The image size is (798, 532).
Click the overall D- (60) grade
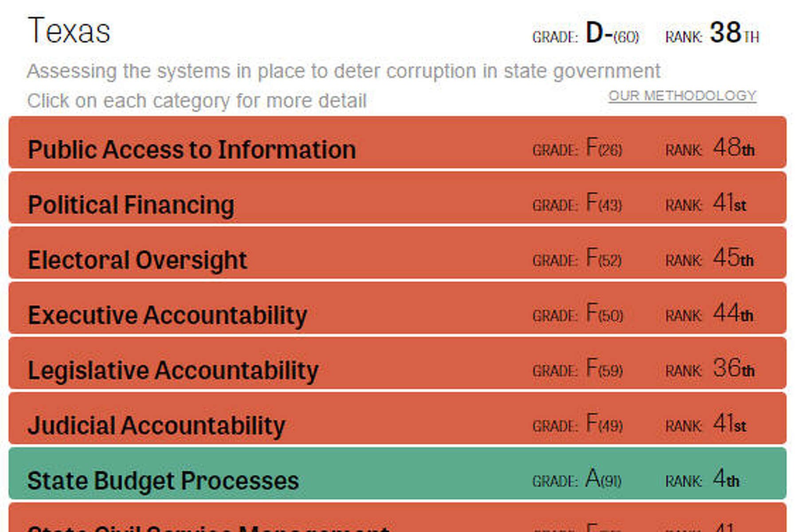[612, 34]
